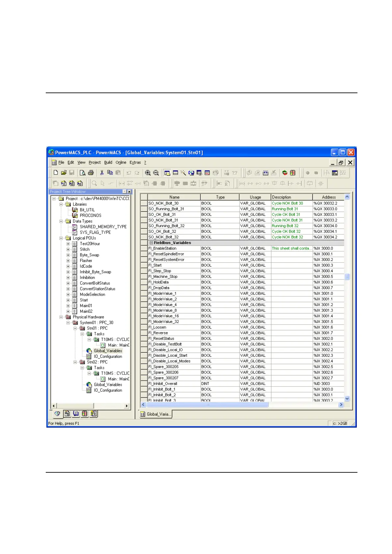This screenshot has height=554, width=392.
Task: Open the libraries view tab icon
Action: point(76,413)
